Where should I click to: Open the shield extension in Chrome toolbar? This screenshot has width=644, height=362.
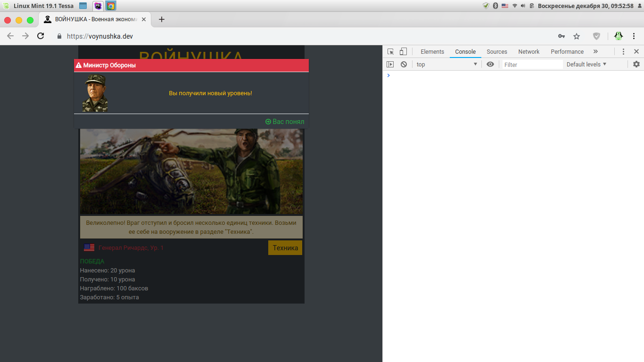click(596, 36)
